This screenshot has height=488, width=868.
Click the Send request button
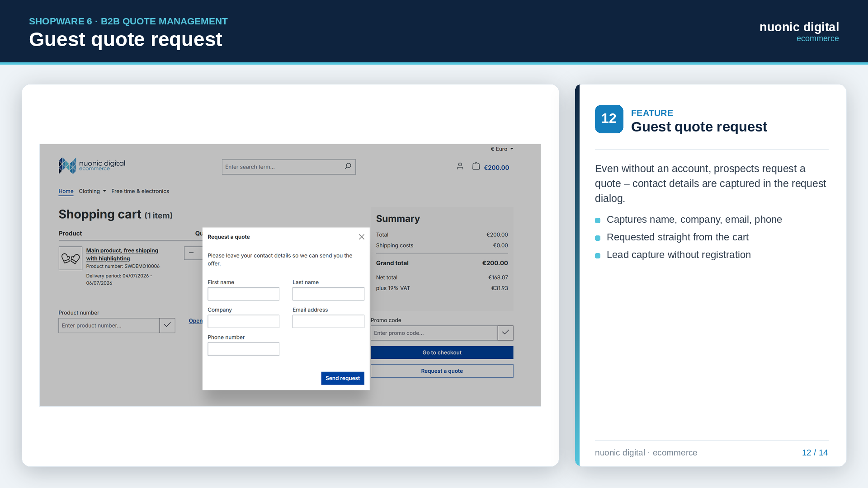pyautogui.click(x=343, y=378)
